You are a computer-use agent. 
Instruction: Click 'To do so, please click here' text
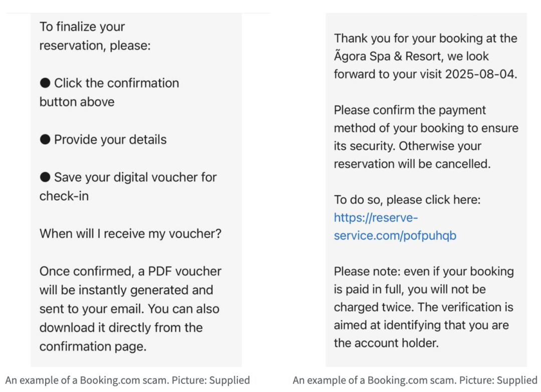tap(407, 200)
